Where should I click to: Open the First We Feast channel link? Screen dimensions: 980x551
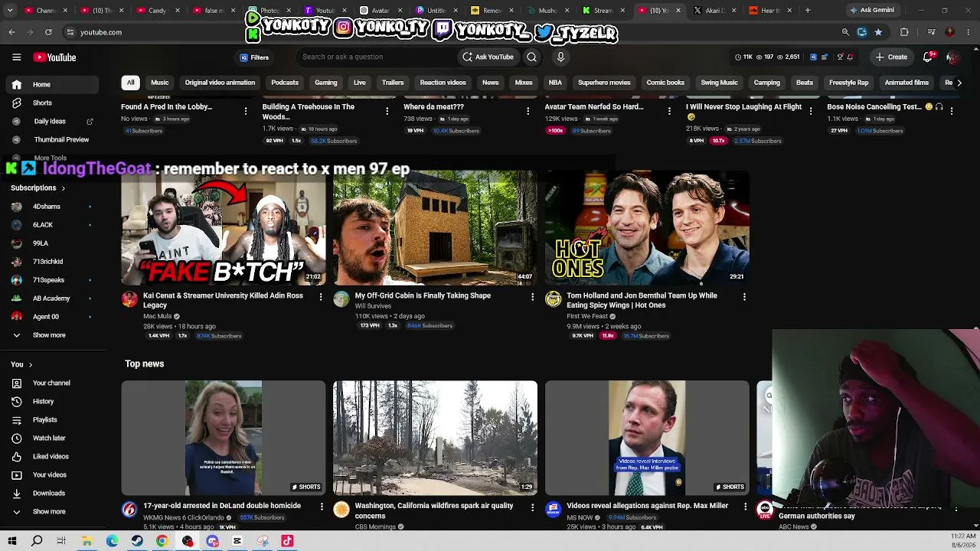[x=587, y=316]
